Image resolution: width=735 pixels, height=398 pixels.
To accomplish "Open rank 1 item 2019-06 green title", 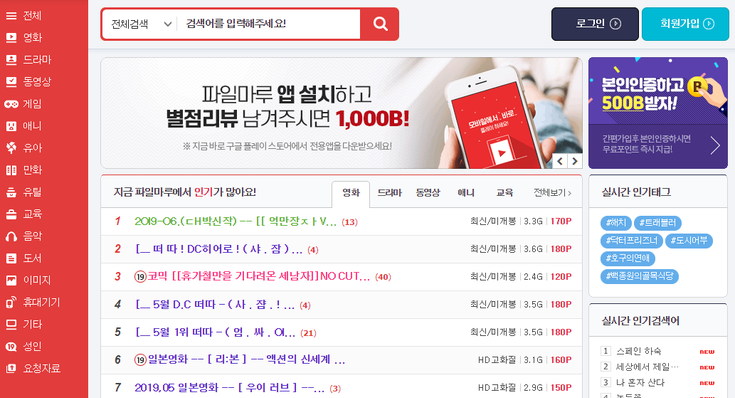I will 235,221.
